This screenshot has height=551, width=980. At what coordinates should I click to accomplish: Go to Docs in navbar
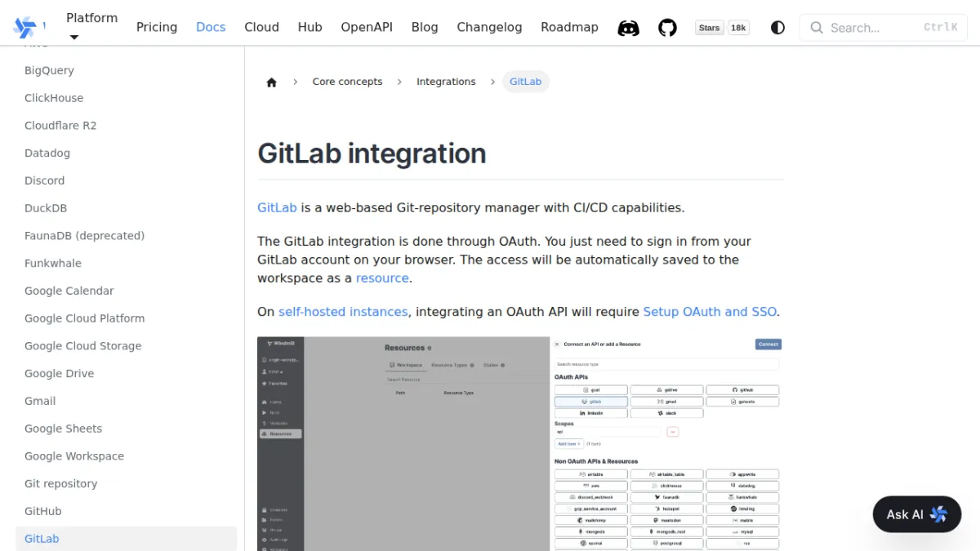point(211,27)
